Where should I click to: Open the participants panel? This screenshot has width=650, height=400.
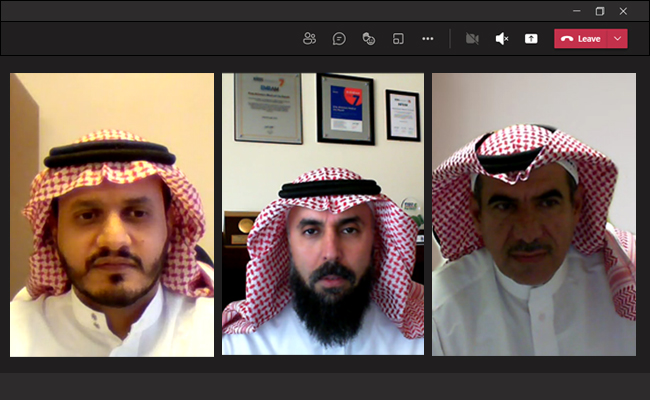pyautogui.click(x=309, y=39)
